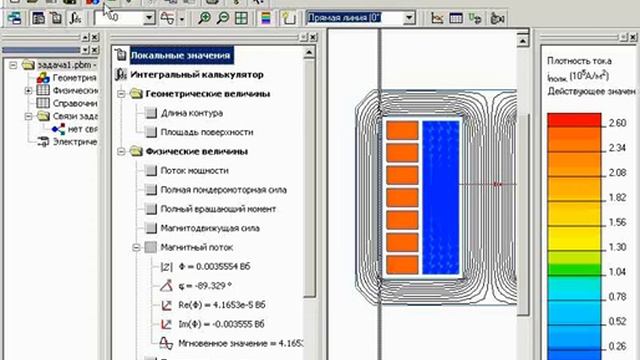
Task: Select the Длина контура item
Action: click(191, 113)
